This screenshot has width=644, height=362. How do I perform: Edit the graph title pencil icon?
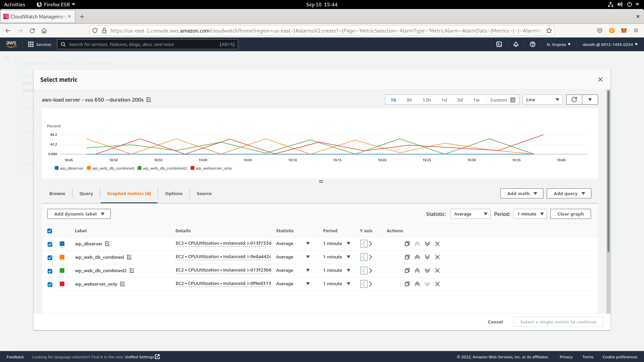point(149,100)
